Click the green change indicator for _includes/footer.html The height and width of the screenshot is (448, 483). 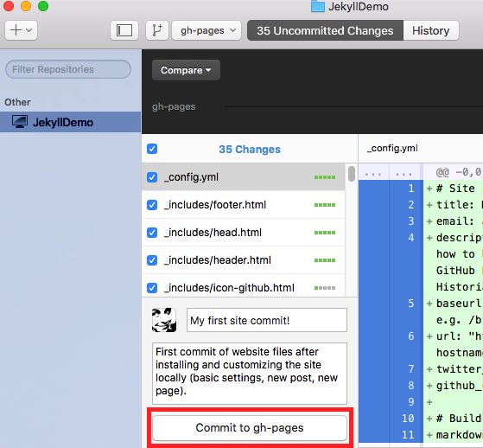(325, 205)
